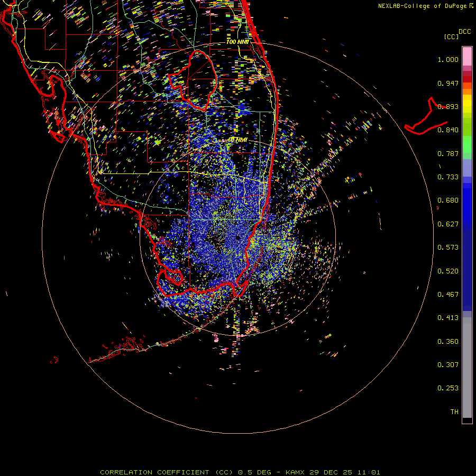Click the 0.627 scale value
The width and height of the screenshot is (476, 476).
(x=448, y=224)
